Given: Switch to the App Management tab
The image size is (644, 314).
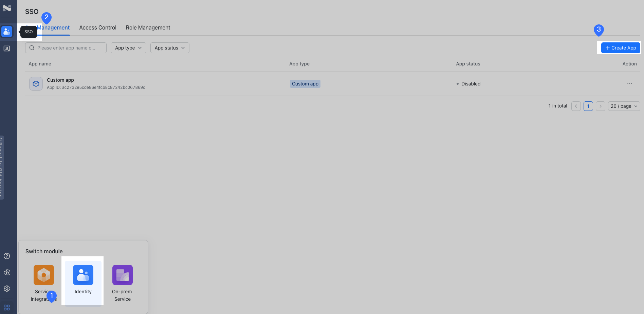Looking at the screenshot, I should click(48, 28).
